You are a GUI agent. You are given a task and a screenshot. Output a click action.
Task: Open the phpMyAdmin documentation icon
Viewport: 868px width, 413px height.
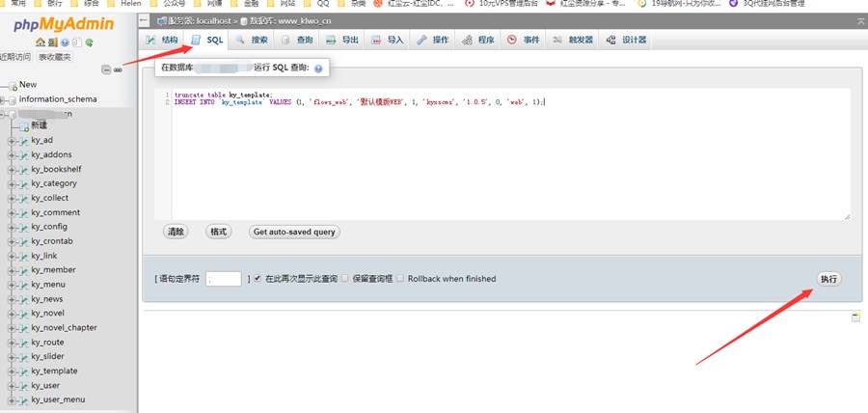click(x=65, y=42)
